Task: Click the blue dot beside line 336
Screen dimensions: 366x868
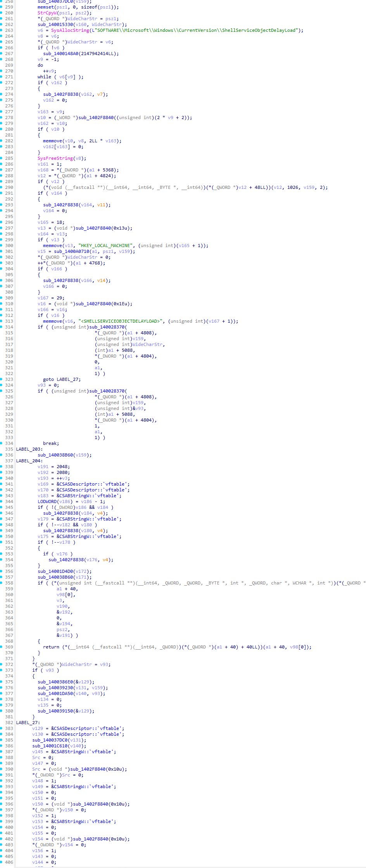Action: [2, 455]
